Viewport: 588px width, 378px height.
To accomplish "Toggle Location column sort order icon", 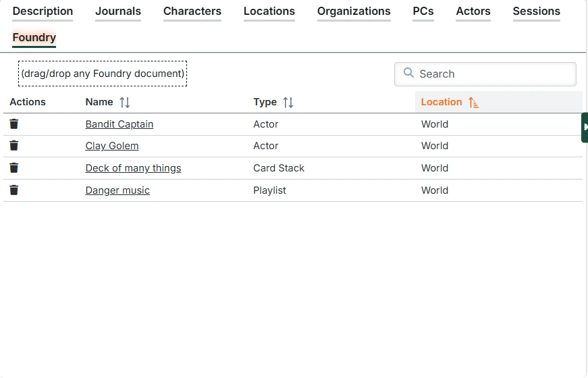I will coord(473,103).
